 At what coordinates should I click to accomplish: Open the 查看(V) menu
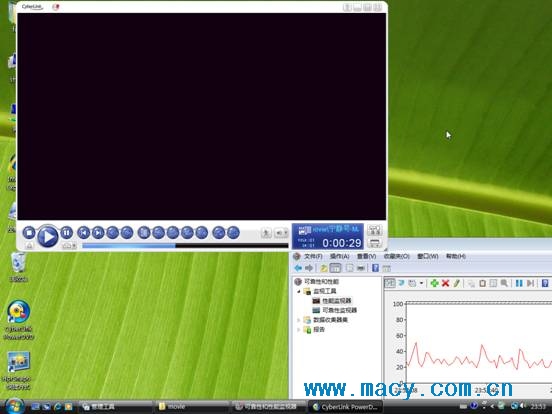click(366, 256)
